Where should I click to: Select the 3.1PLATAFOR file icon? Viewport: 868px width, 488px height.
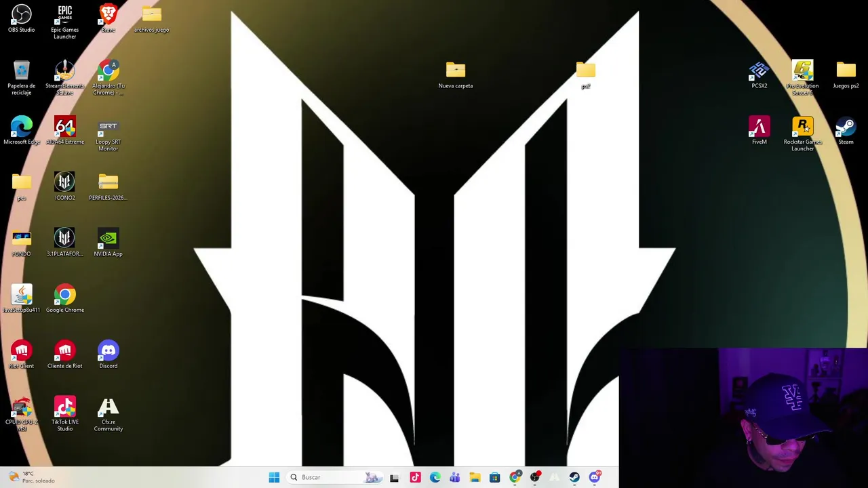coord(64,243)
